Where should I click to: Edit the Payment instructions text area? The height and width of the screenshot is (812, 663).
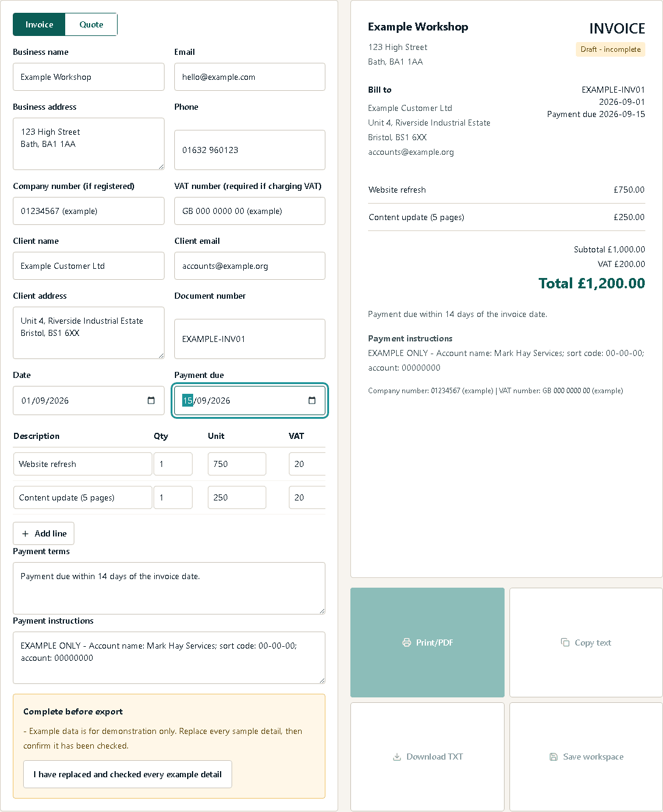tap(169, 658)
